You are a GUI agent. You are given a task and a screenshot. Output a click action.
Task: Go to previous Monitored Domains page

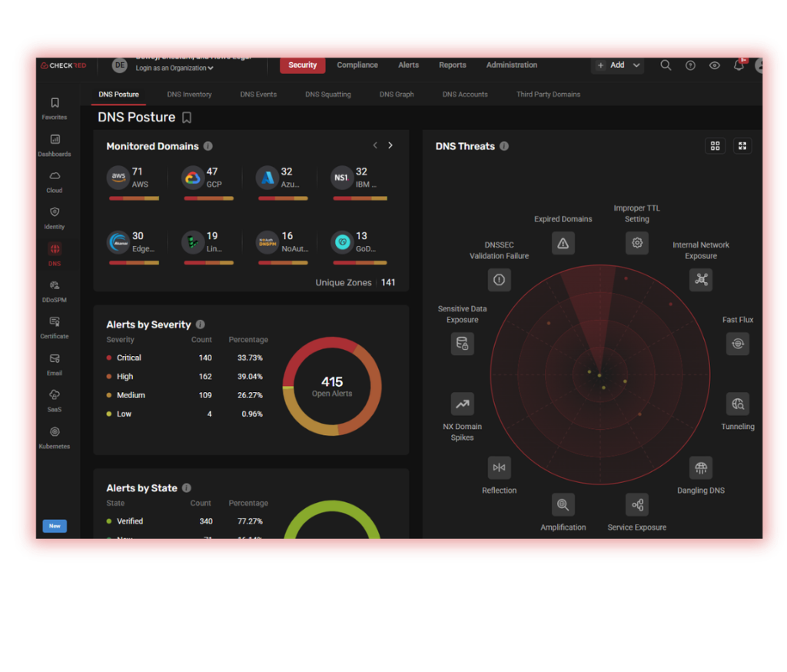pos(375,145)
